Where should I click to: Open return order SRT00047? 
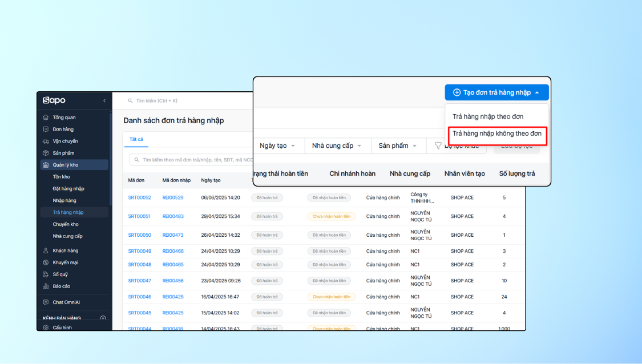(140, 281)
